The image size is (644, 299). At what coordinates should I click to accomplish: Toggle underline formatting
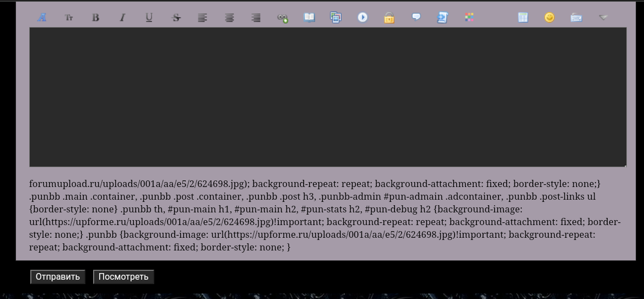pos(149,17)
